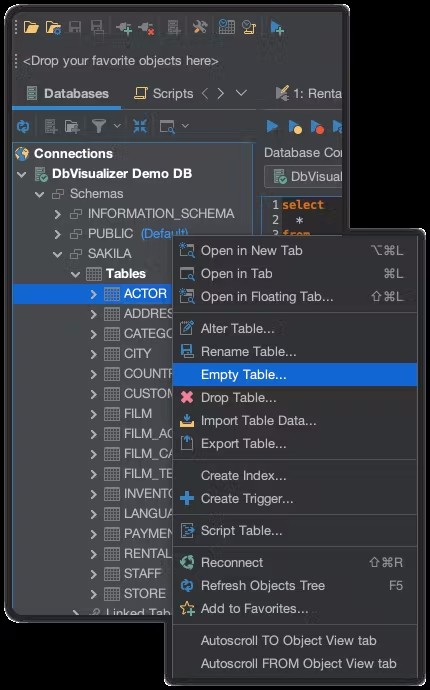Click the single floppy disk save icon
Screen dimensions: 430x690
[x=75, y=27]
